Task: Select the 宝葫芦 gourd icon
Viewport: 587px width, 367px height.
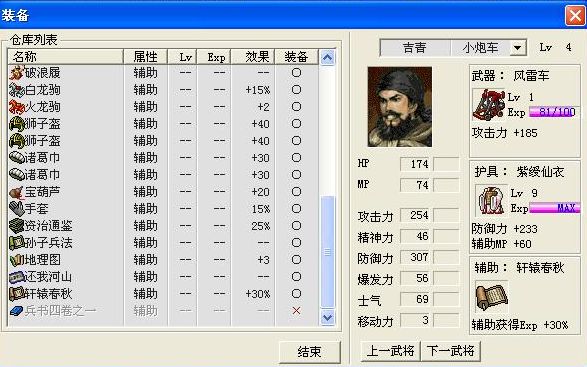Action: click(16, 192)
